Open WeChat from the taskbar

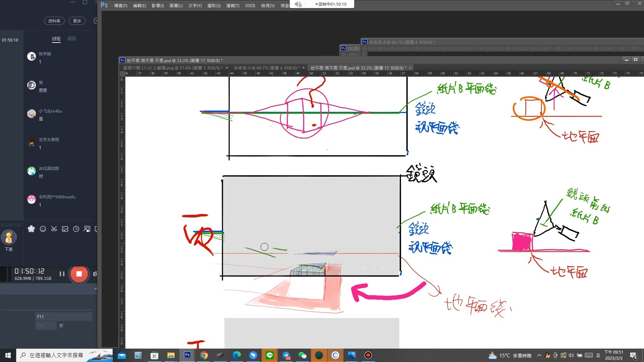point(302,355)
